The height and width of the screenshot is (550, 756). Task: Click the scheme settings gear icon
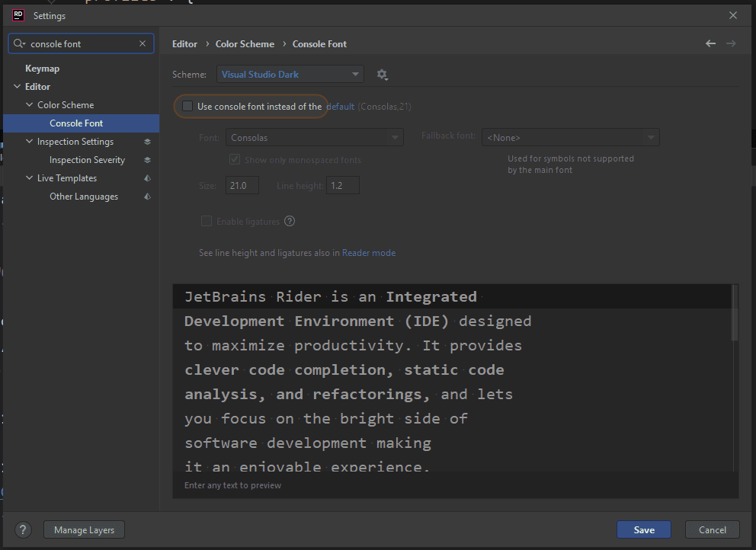pos(382,75)
